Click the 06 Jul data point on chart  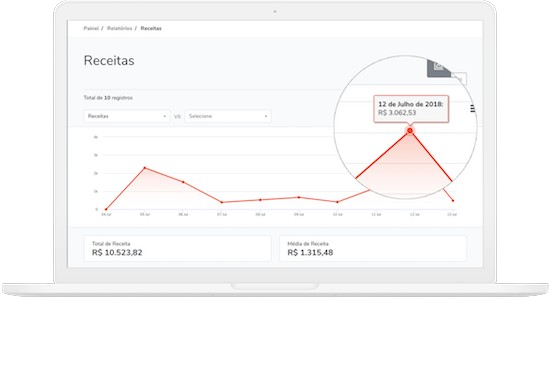[x=183, y=182]
